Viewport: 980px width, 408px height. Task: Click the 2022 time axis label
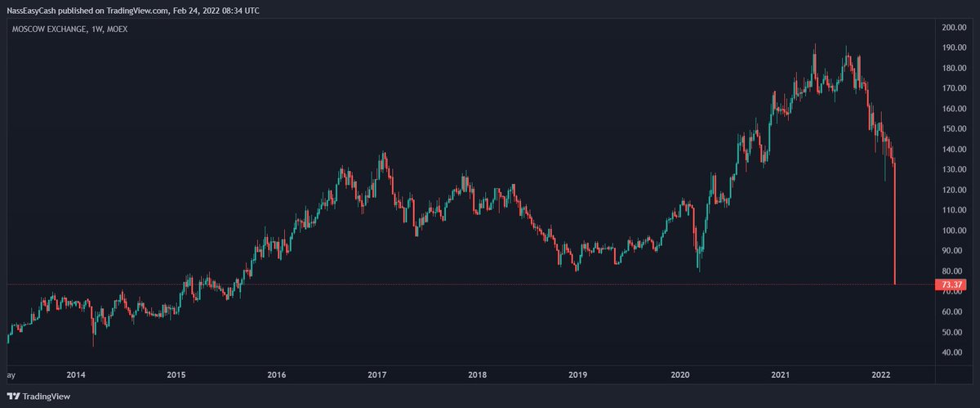(x=881, y=375)
